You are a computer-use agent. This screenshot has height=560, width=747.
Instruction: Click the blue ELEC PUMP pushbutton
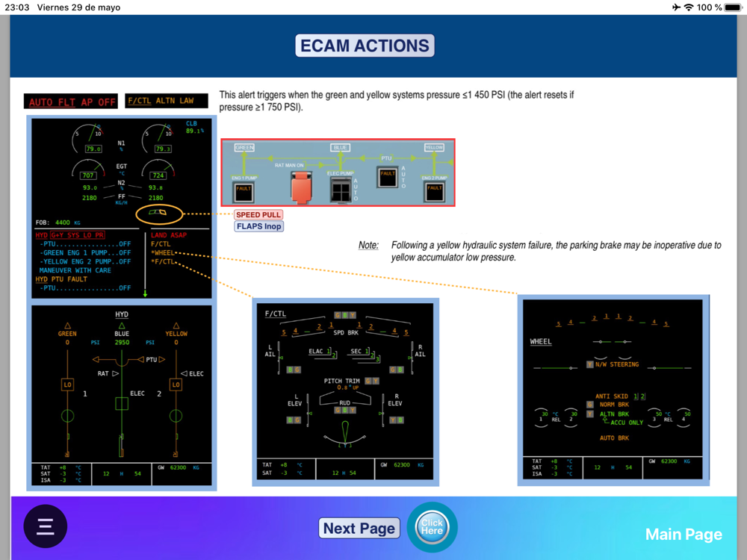(x=341, y=190)
